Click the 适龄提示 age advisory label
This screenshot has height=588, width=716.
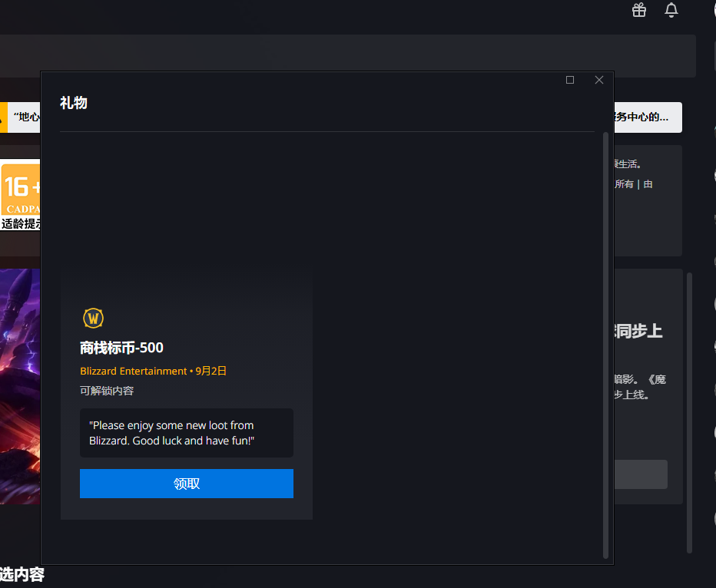20,225
